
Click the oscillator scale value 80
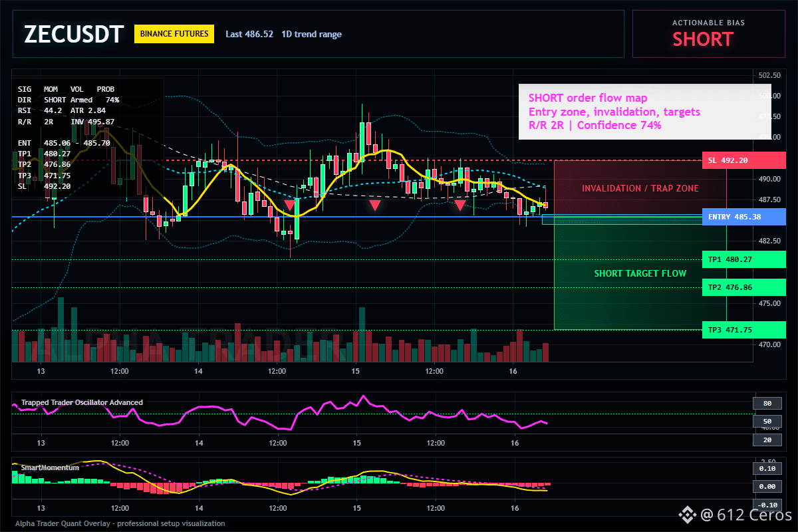click(x=767, y=403)
